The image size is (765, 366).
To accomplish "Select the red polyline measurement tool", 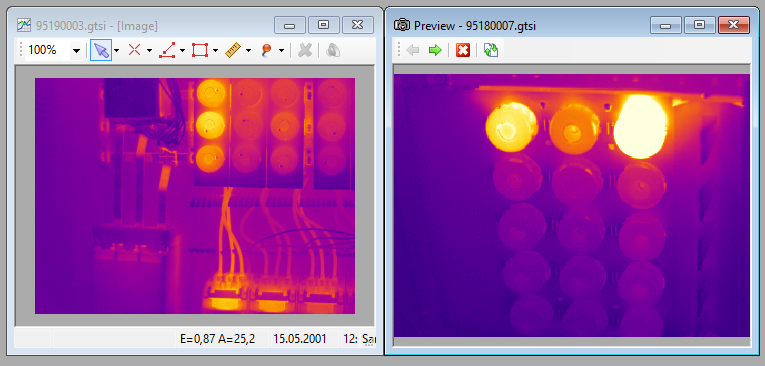I will click(x=167, y=50).
